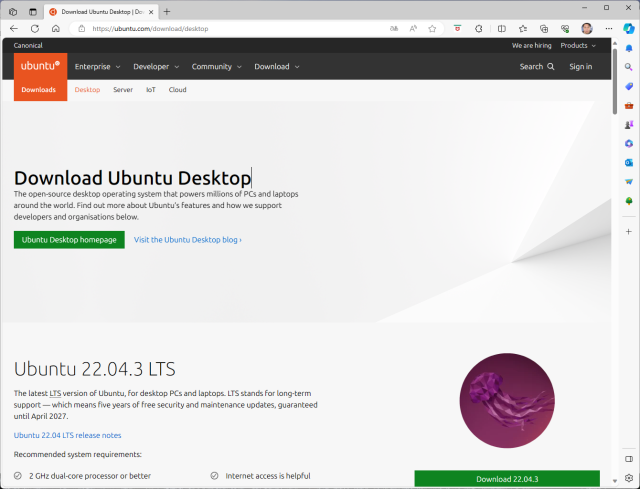This screenshot has height=489, width=640.
Task: Open the Products dropdown menu
Action: [577, 45]
